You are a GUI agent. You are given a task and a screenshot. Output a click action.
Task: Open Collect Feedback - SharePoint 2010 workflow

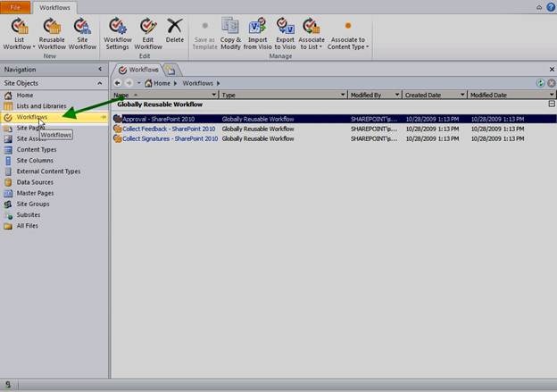coord(169,129)
